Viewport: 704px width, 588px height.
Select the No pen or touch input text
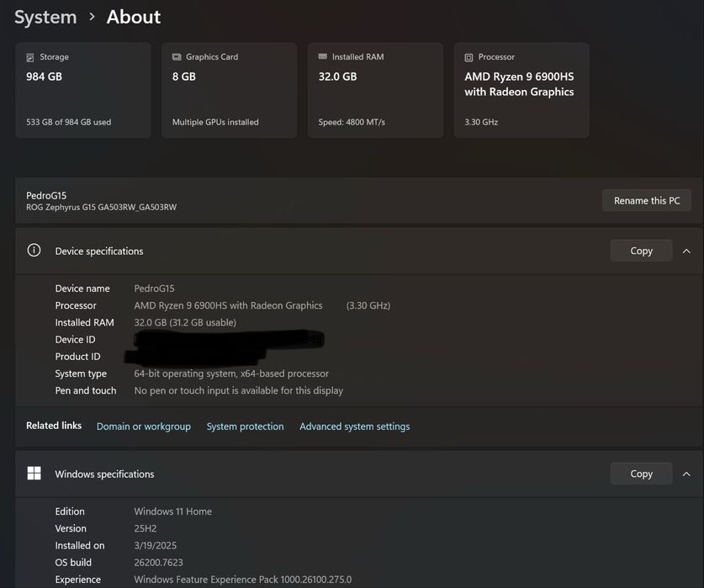point(238,391)
